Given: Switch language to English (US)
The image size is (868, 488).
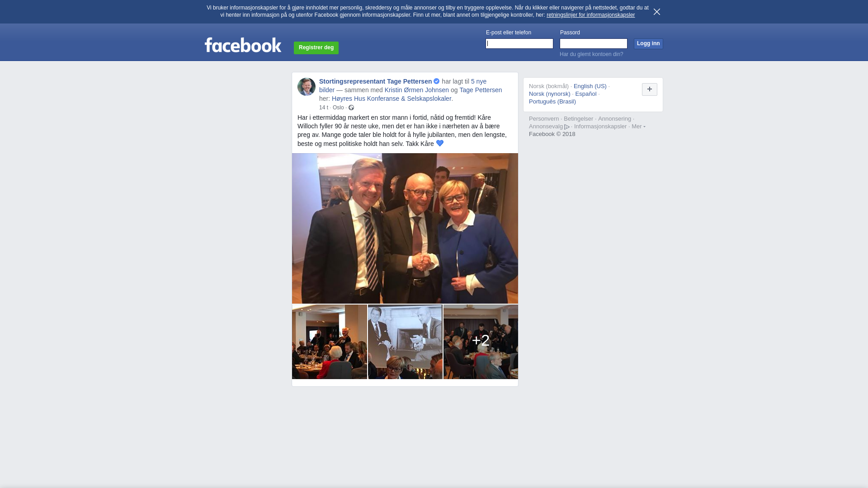Looking at the screenshot, I should pyautogui.click(x=590, y=86).
